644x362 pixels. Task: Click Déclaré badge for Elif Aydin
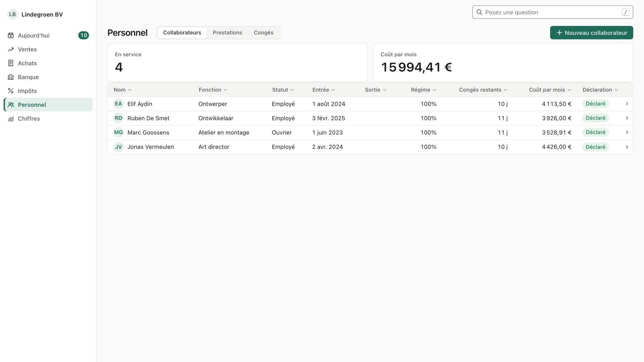pos(595,104)
